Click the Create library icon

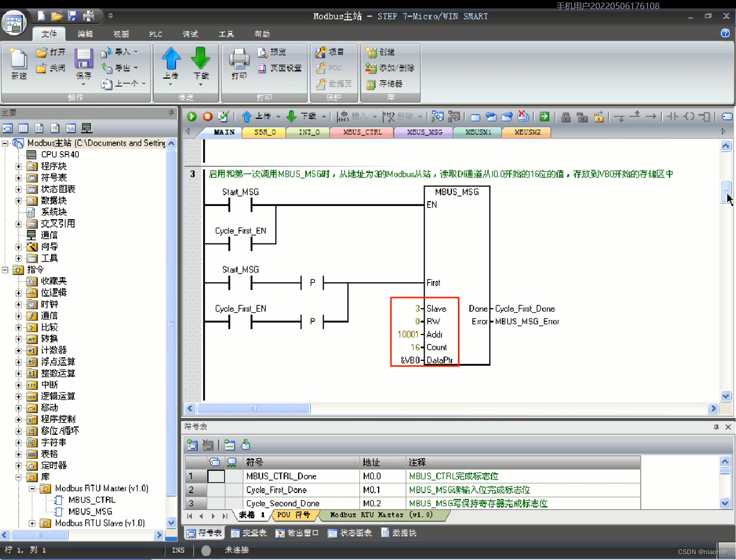(380, 52)
